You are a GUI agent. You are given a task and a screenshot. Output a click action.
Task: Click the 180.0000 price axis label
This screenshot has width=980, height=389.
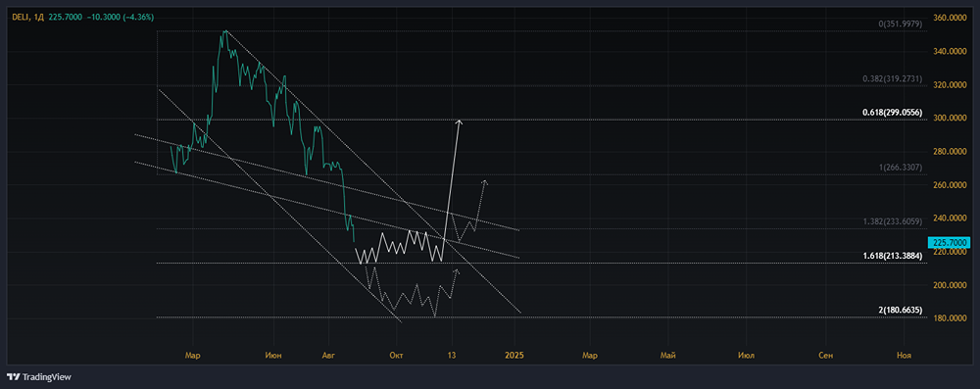pyautogui.click(x=950, y=318)
